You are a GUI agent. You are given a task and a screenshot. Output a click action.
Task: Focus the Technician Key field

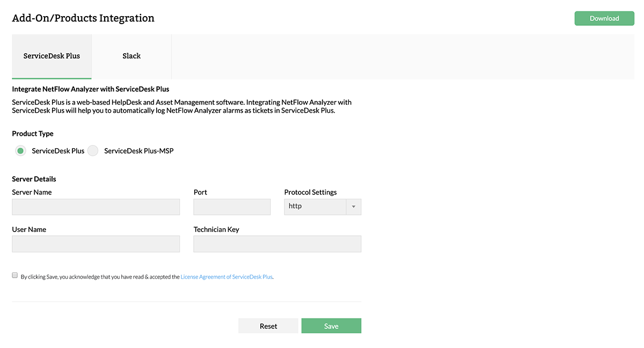click(277, 244)
